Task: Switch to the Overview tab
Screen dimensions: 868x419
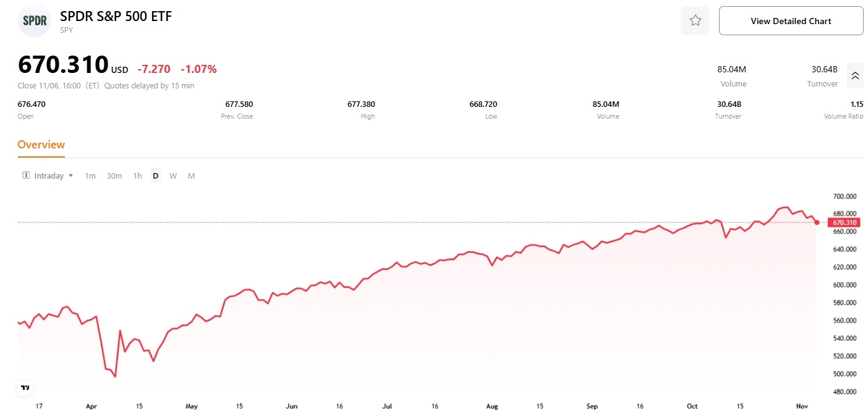Action: tap(41, 145)
